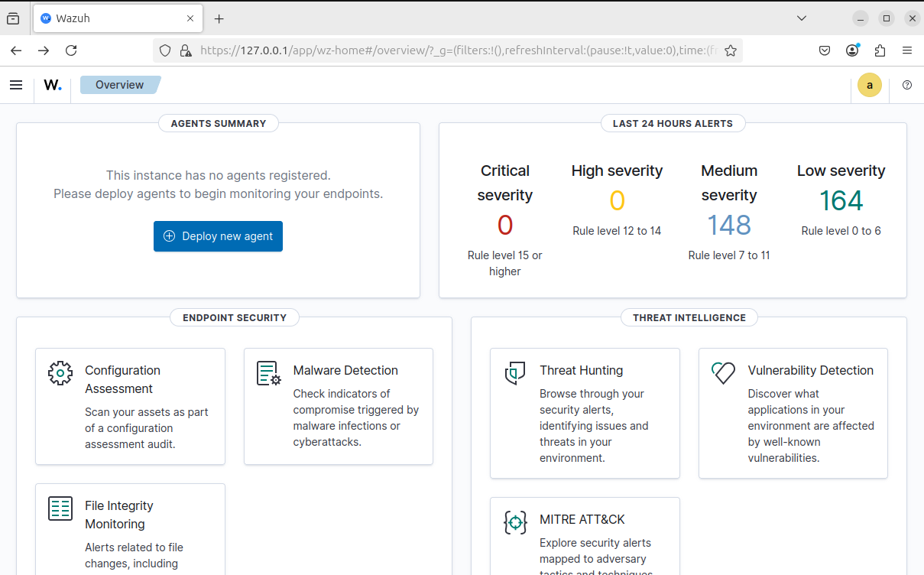The width and height of the screenshot is (924, 575).
Task: Select the Overview breadcrumb
Action: coord(120,85)
